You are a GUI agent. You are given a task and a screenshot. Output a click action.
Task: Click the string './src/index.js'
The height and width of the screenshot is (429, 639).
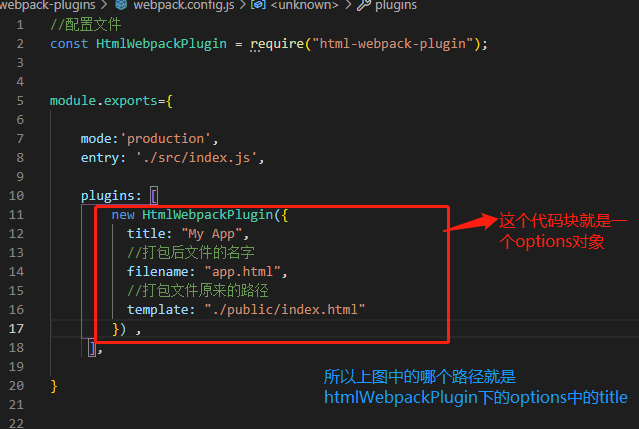tap(196, 157)
